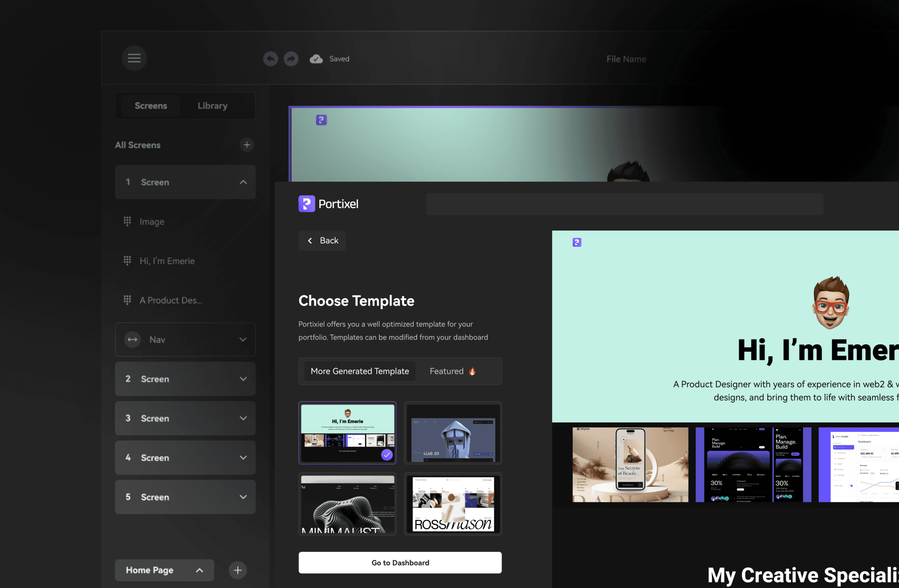The height and width of the screenshot is (588, 899).
Task: Click the Go to Dashboard button
Action: 400,563
